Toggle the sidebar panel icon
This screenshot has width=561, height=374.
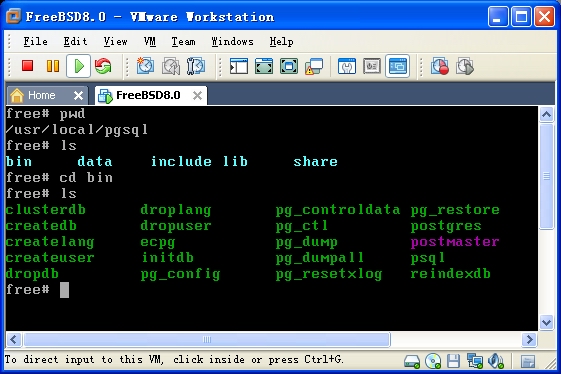[x=239, y=66]
